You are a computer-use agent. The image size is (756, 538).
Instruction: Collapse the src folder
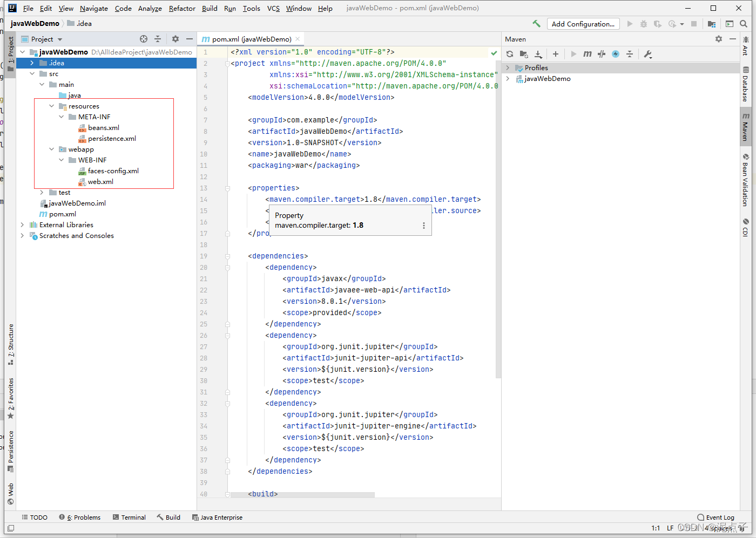(32, 73)
